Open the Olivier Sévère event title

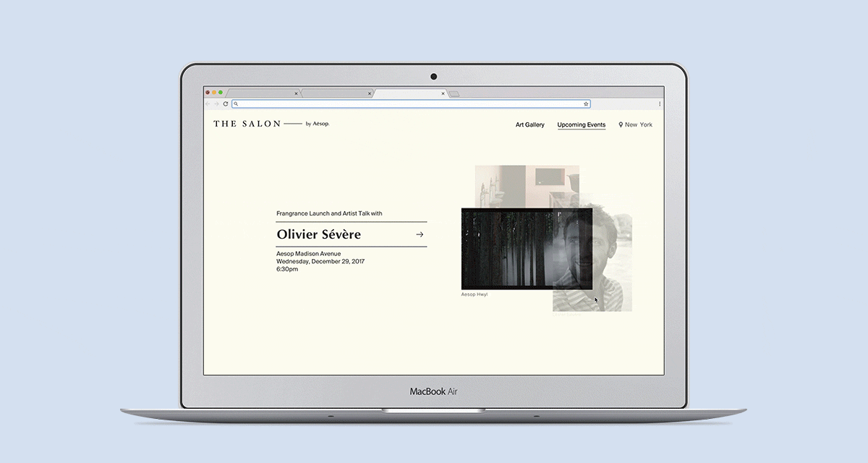click(318, 234)
